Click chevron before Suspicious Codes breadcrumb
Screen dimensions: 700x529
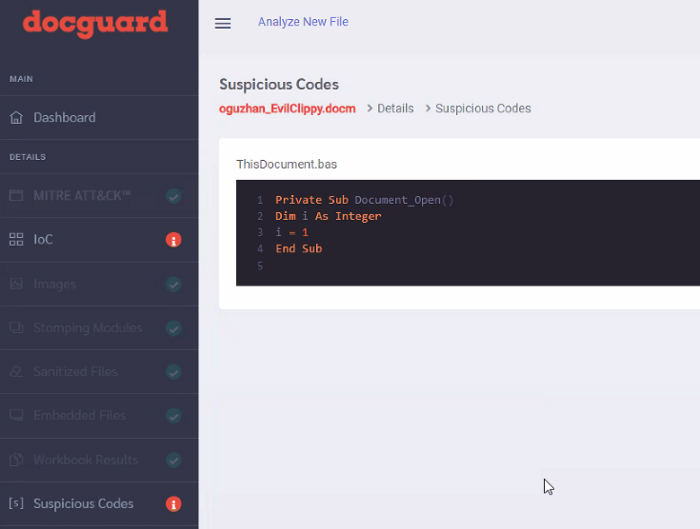(x=428, y=108)
